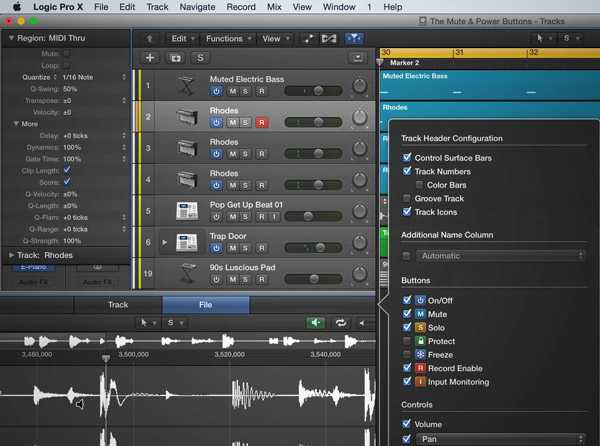Toggle the cycle button in file editor
This screenshot has width=600, height=446.
click(341, 323)
